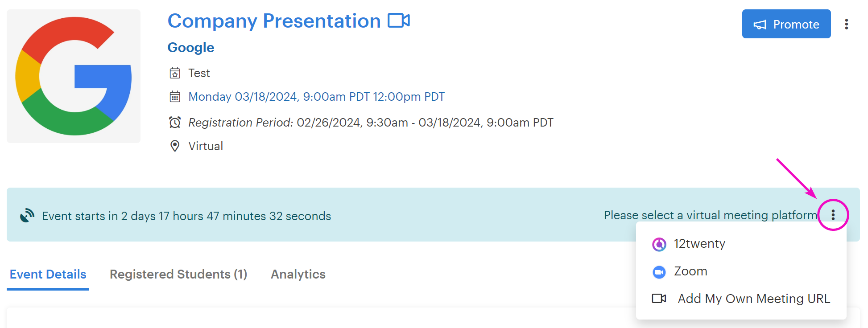Open the Analytics tab
Image resolution: width=868 pixels, height=328 pixels.
(x=298, y=274)
